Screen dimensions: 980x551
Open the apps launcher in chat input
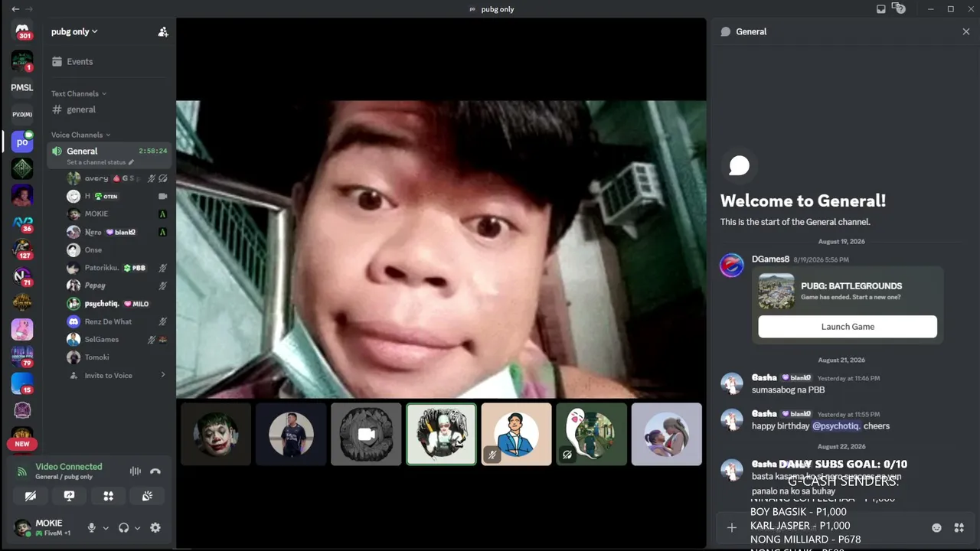click(959, 527)
